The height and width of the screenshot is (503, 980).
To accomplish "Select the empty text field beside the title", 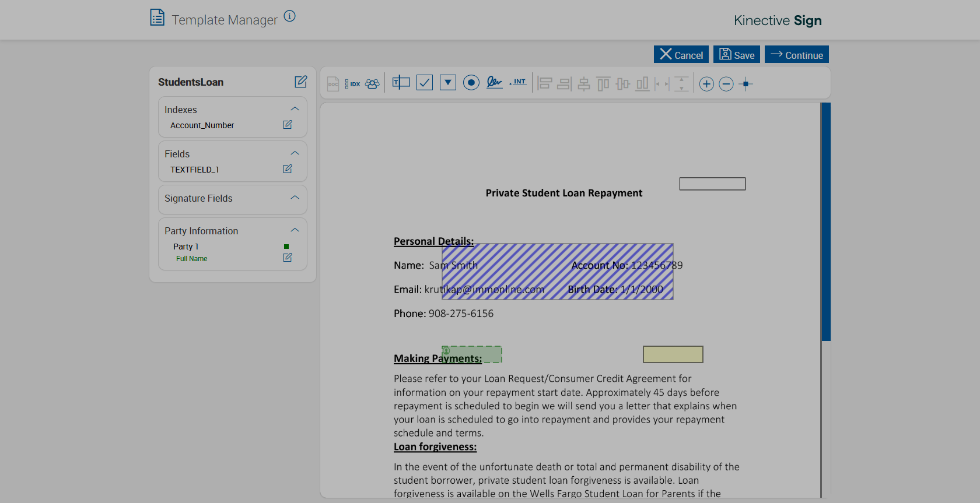I will click(712, 184).
